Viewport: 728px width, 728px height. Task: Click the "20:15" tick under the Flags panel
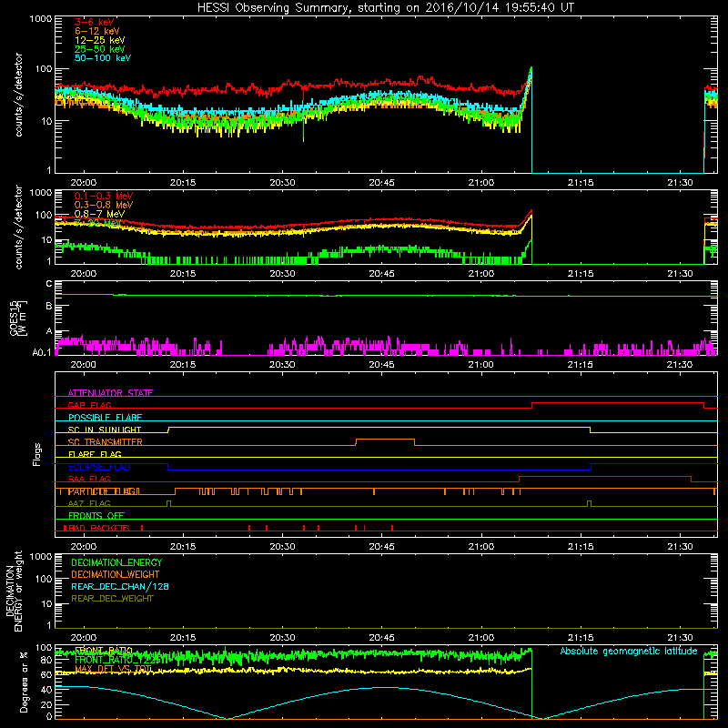(183, 547)
